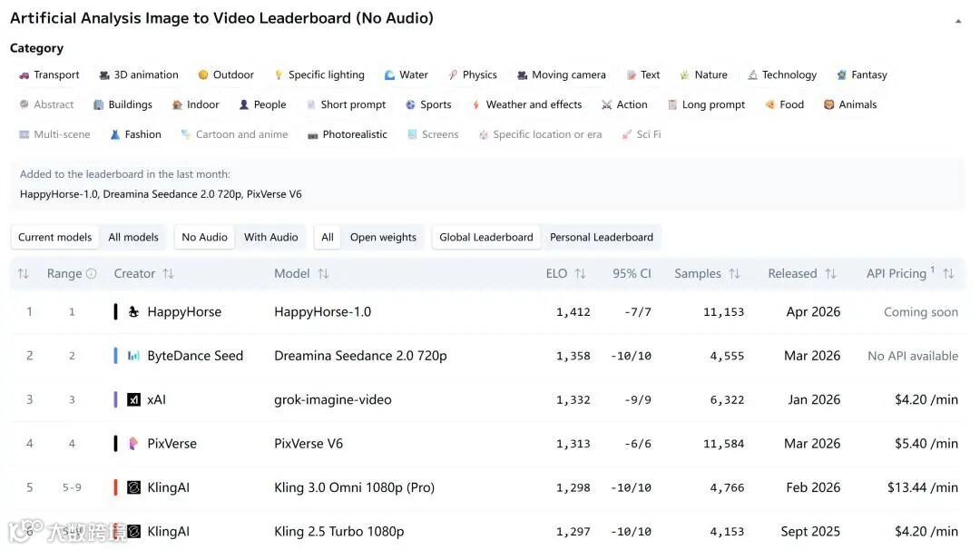Select the Global Leaderboard tab
This screenshot has width=980, height=550.
(486, 238)
